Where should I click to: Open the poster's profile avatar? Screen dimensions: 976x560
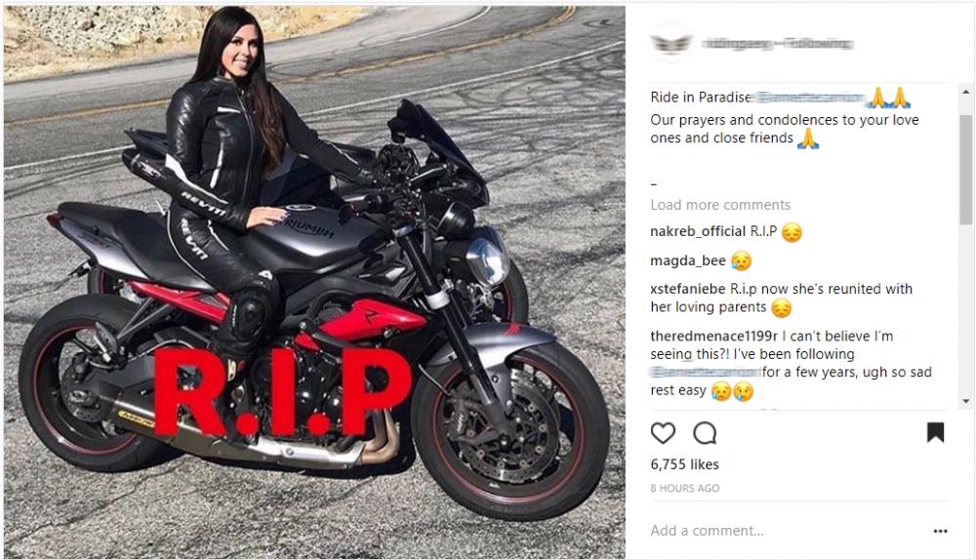point(671,43)
